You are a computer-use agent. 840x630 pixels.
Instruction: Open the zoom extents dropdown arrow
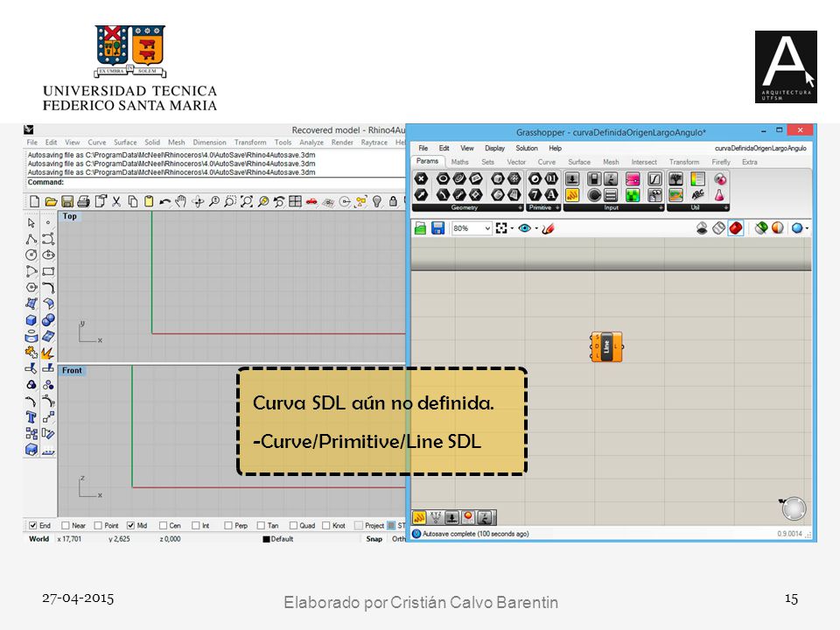512,228
